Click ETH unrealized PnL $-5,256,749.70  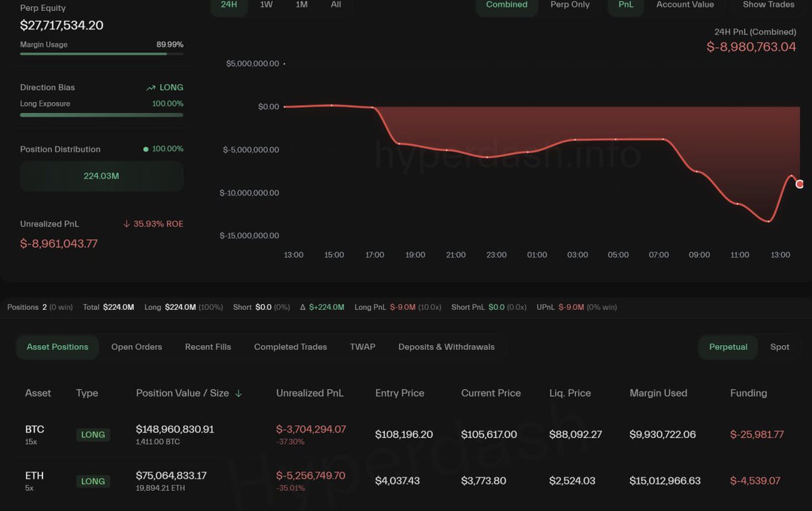(311, 476)
